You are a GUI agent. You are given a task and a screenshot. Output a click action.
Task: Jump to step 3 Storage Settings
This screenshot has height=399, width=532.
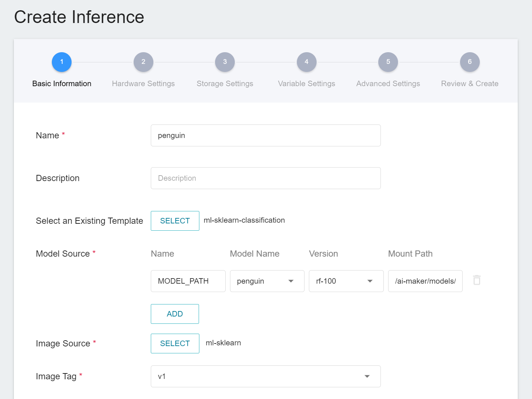pyautogui.click(x=225, y=62)
